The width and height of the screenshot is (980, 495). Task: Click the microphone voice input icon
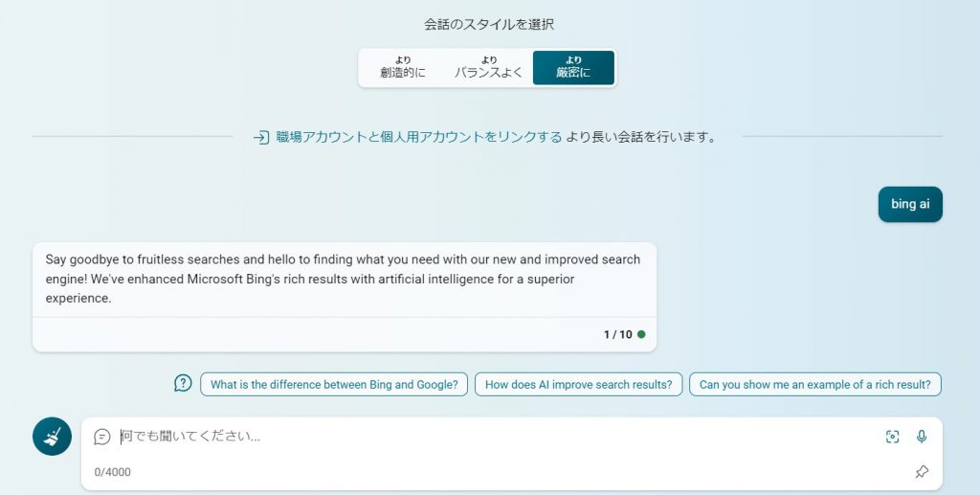921,437
